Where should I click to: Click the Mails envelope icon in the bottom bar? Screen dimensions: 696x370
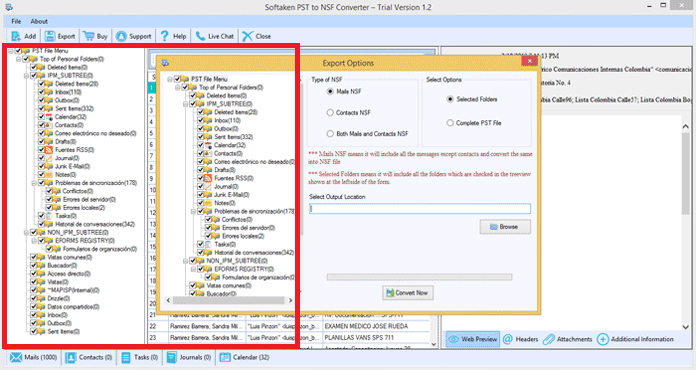[16, 357]
